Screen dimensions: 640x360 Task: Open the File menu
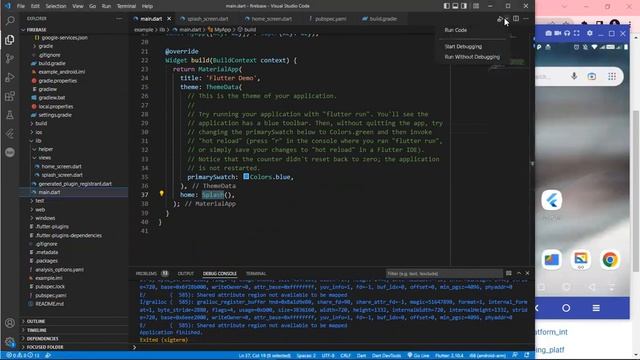coord(21,6)
